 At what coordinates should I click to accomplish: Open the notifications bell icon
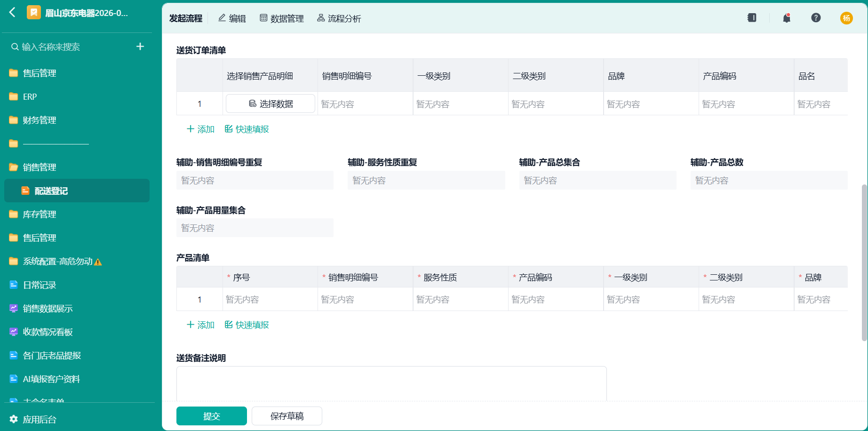(787, 18)
